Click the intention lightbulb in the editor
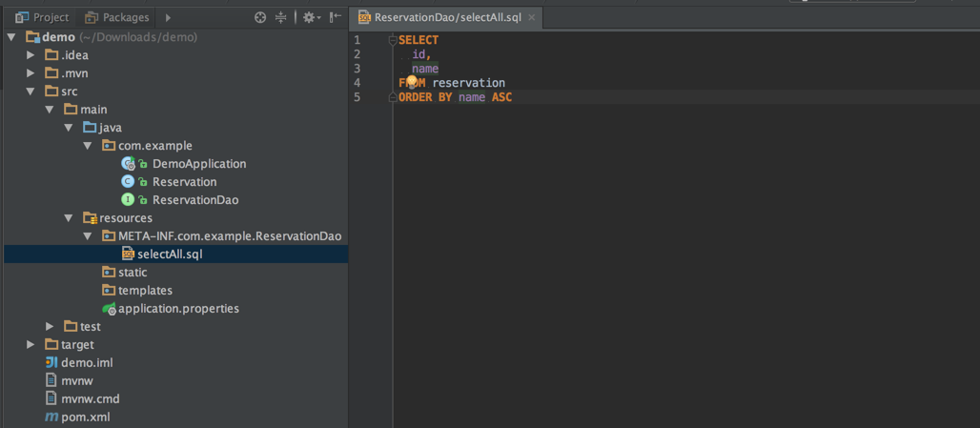This screenshot has width=980, height=428. [412, 82]
